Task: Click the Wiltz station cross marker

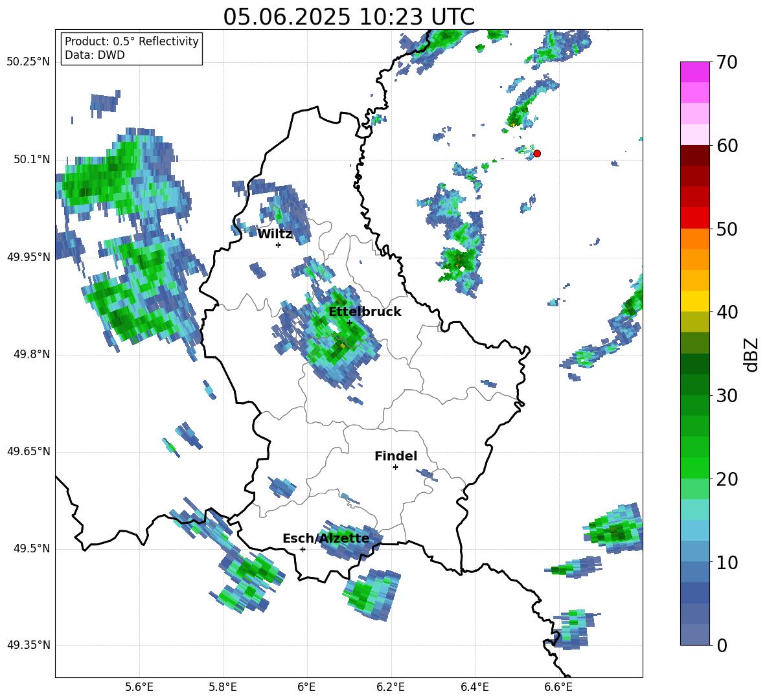Action: 278,245
